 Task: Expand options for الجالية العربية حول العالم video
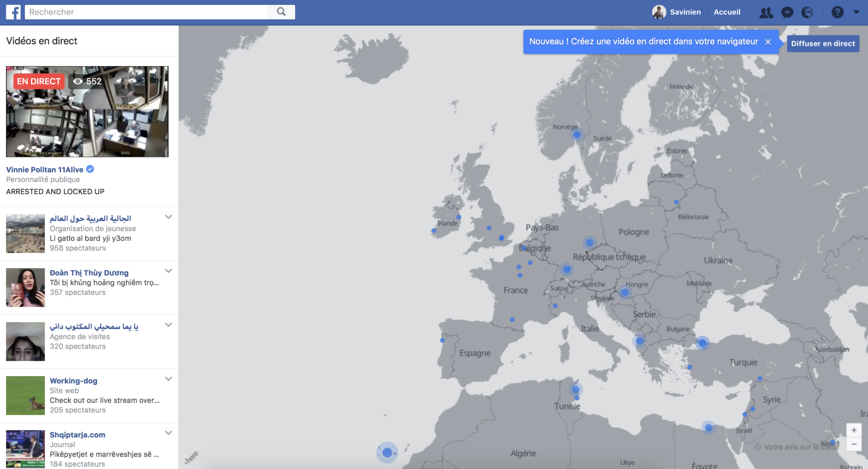tap(168, 217)
